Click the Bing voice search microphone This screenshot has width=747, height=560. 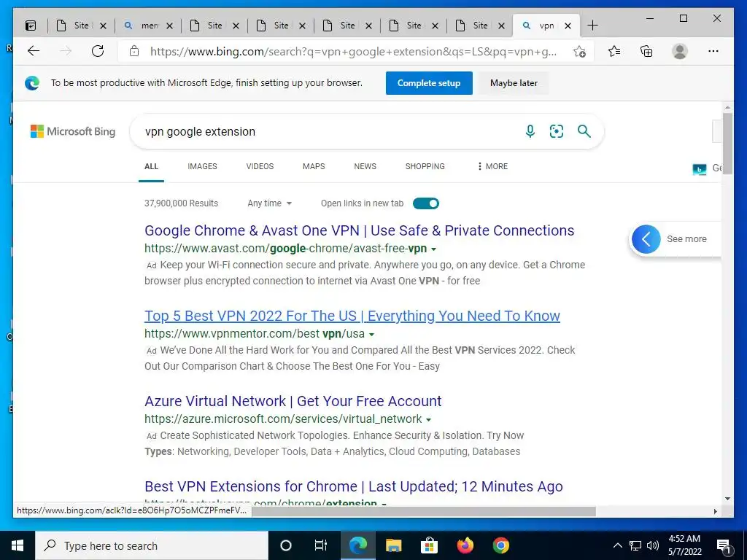coord(530,131)
